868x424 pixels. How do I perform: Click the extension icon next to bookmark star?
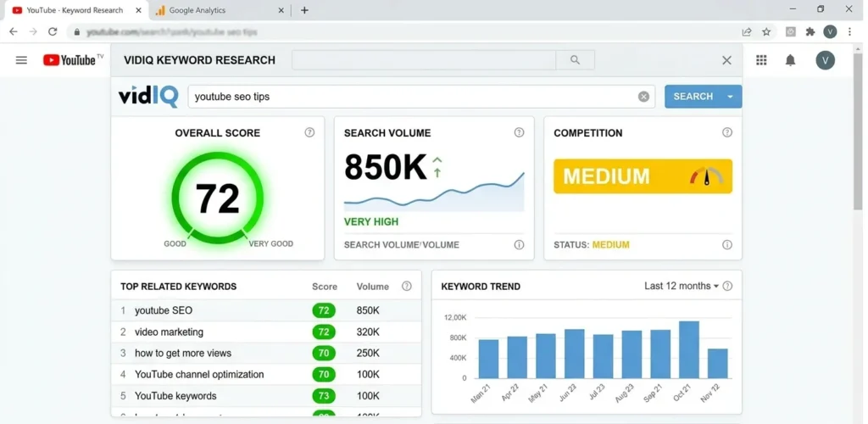(791, 32)
